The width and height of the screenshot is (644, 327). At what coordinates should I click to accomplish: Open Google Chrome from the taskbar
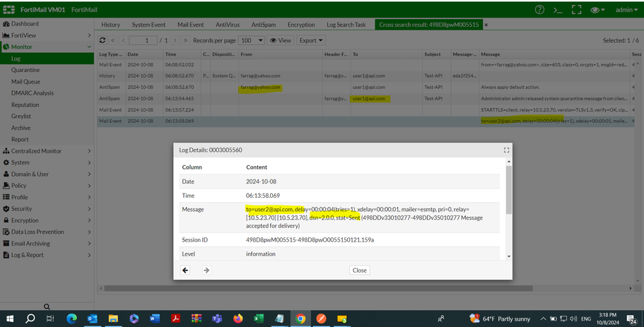point(300,319)
